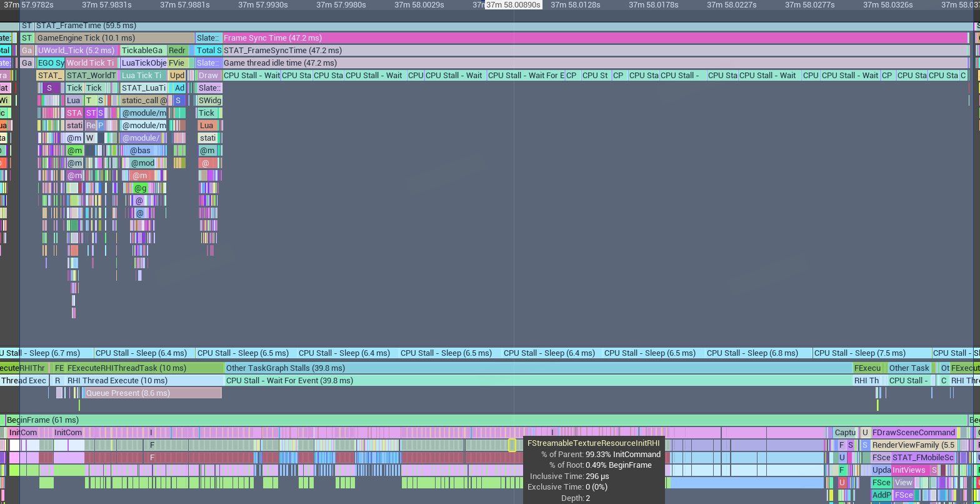Click the Frame Sync Time (47.2 ms) event
Screen dimensions: 980x504
[594, 38]
